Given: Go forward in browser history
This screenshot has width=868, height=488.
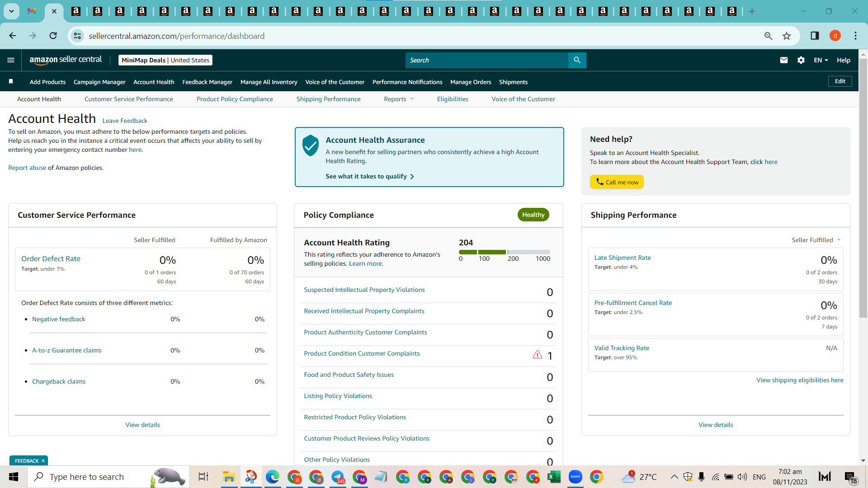Looking at the screenshot, I should point(33,36).
